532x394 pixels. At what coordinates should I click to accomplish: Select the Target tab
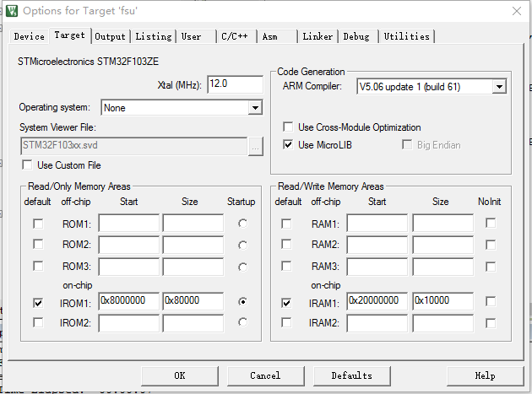click(x=70, y=35)
